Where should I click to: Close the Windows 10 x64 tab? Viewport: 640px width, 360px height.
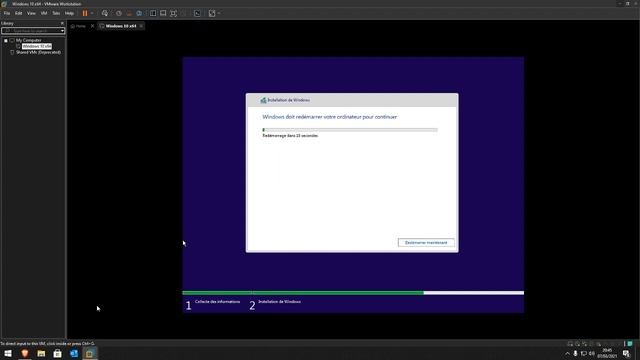[x=141, y=26]
